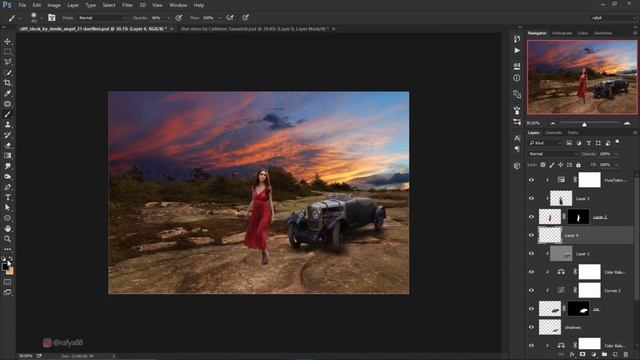Image resolution: width=640 pixels, height=360 pixels.
Task: Select the Lasso tool
Action: pos(7,62)
